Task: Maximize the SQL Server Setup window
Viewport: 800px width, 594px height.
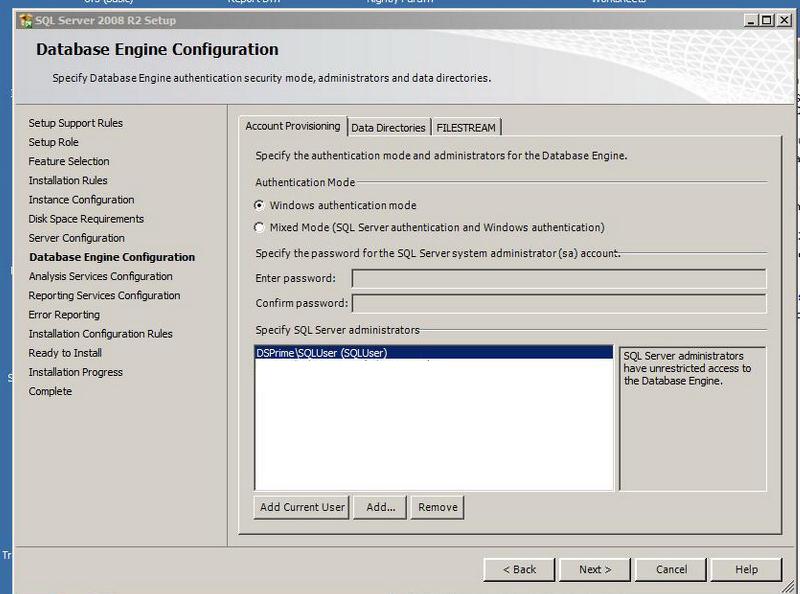Action: 767,20
